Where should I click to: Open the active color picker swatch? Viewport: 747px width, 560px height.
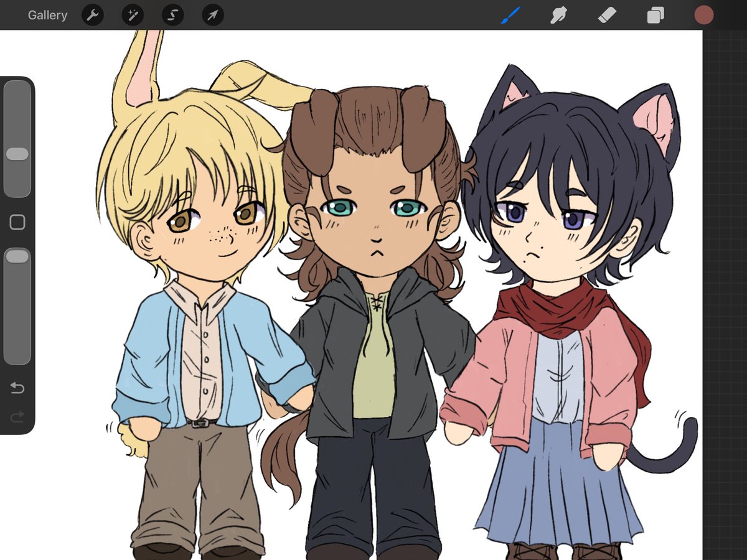point(704,15)
